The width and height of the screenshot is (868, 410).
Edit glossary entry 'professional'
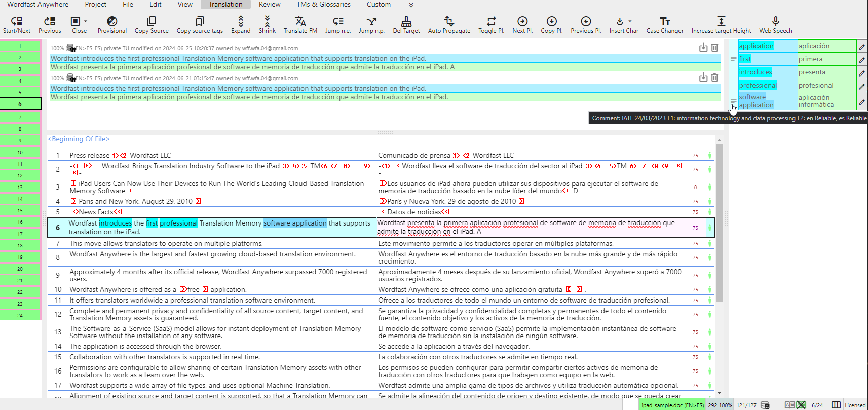(861, 86)
